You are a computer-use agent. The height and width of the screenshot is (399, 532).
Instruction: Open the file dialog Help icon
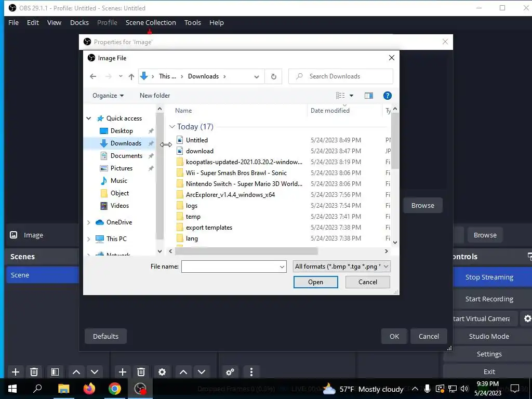(387, 96)
